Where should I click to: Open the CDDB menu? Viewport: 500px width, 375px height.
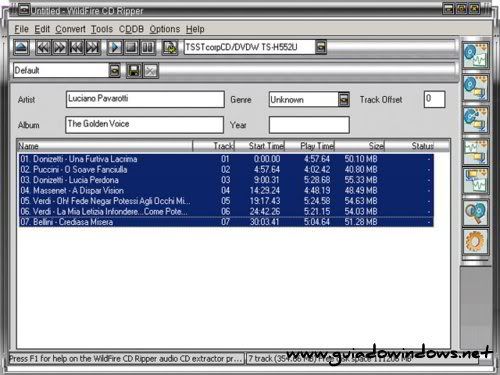click(x=131, y=29)
